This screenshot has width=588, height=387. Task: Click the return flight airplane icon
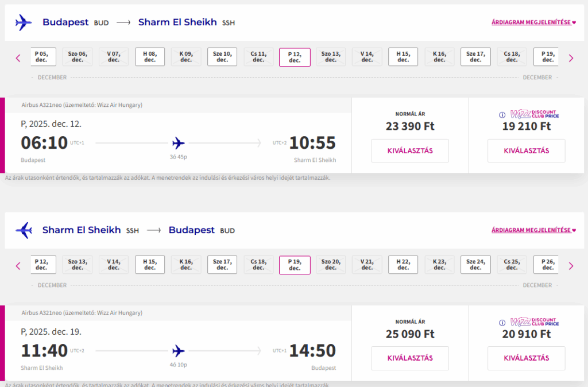(x=24, y=230)
